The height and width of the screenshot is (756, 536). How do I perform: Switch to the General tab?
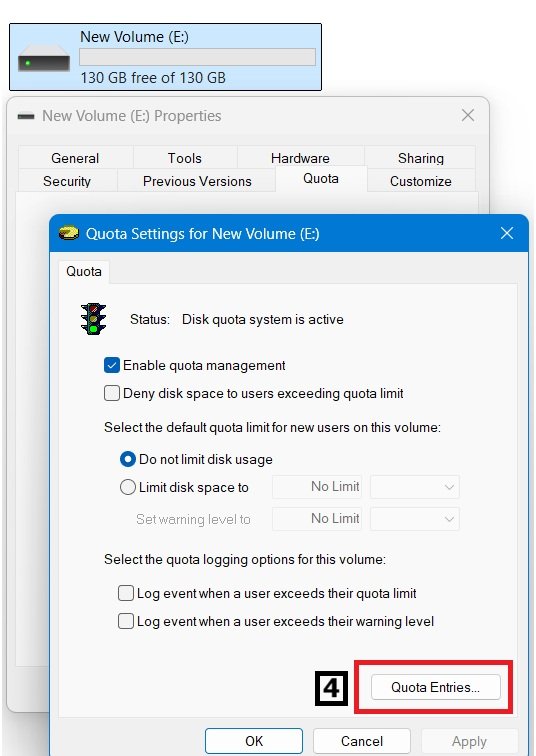pyautogui.click(x=75, y=158)
